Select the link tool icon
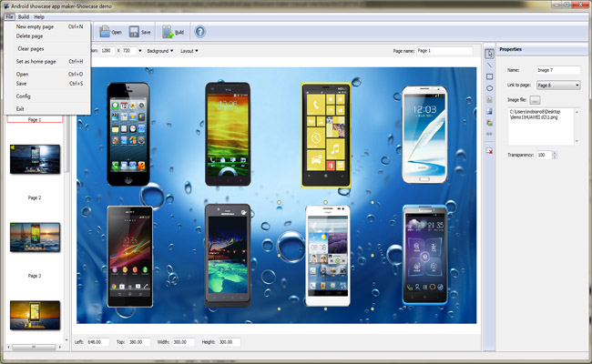The width and height of the screenshot is (592, 364). (x=489, y=134)
